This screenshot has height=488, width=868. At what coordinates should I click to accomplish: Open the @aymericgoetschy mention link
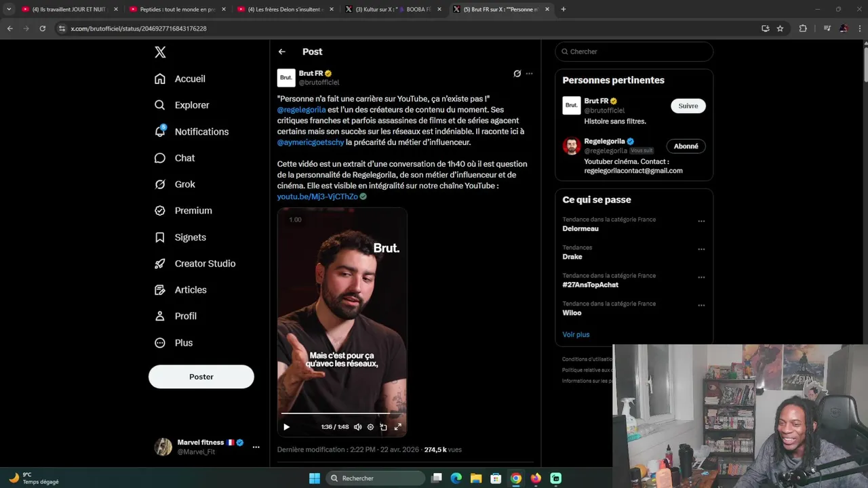[x=311, y=142]
